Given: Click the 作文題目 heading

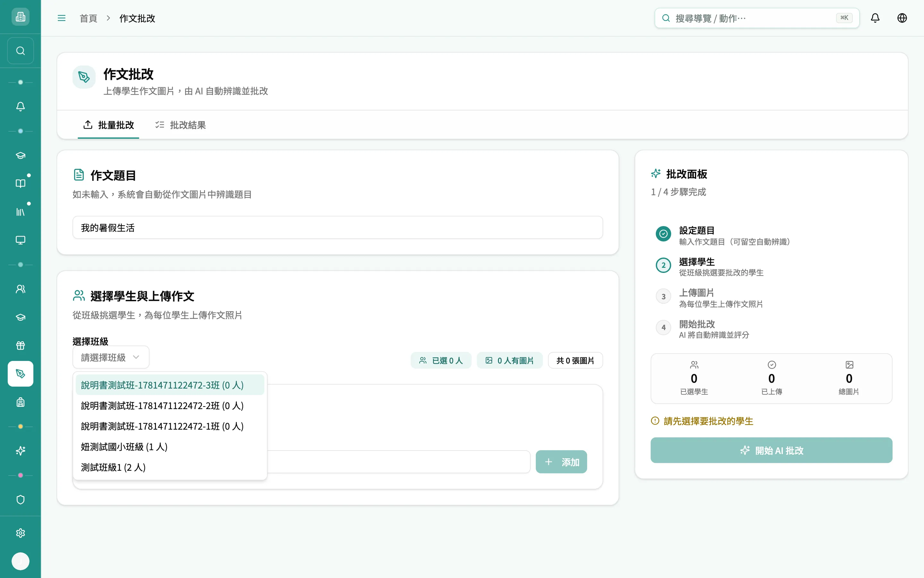Looking at the screenshot, I should pyautogui.click(x=113, y=175).
